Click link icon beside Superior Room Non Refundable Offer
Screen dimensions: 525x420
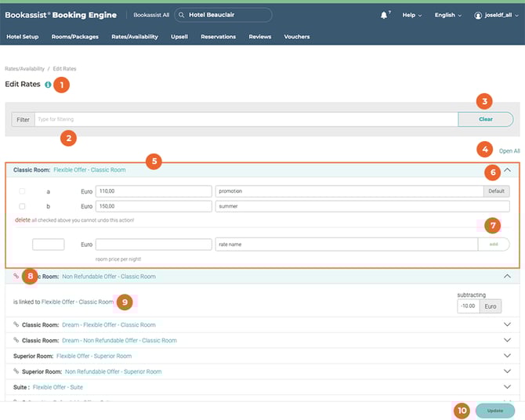pos(16,371)
